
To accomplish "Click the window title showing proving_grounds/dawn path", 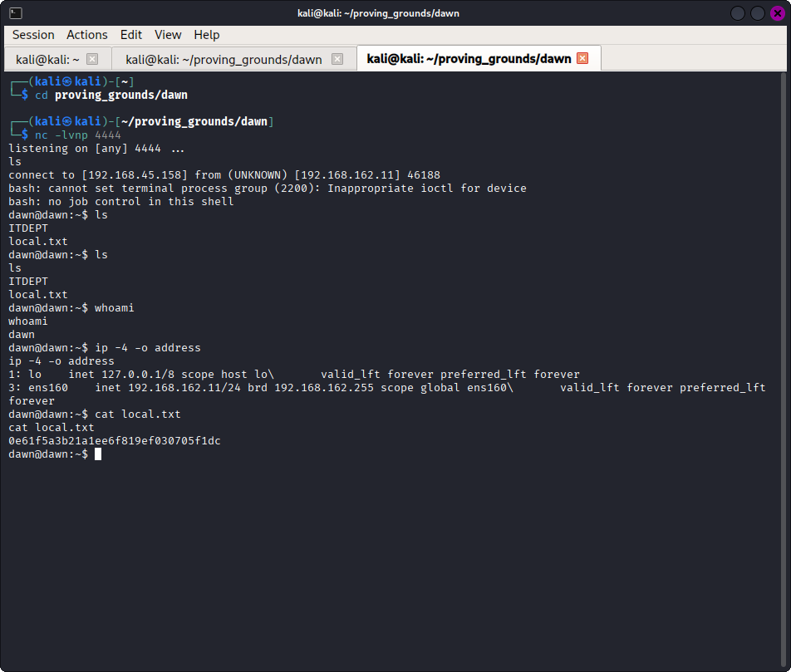I will tap(378, 13).
